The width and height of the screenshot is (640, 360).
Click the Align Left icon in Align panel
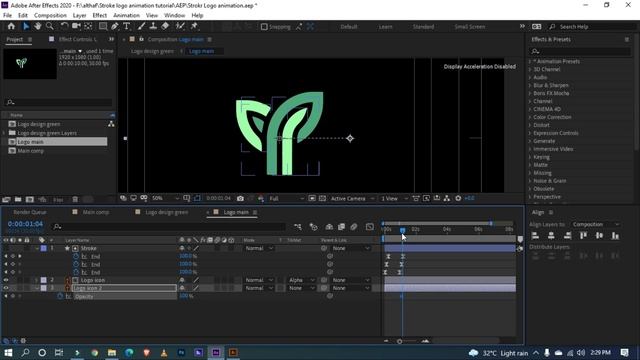[x=535, y=236]
